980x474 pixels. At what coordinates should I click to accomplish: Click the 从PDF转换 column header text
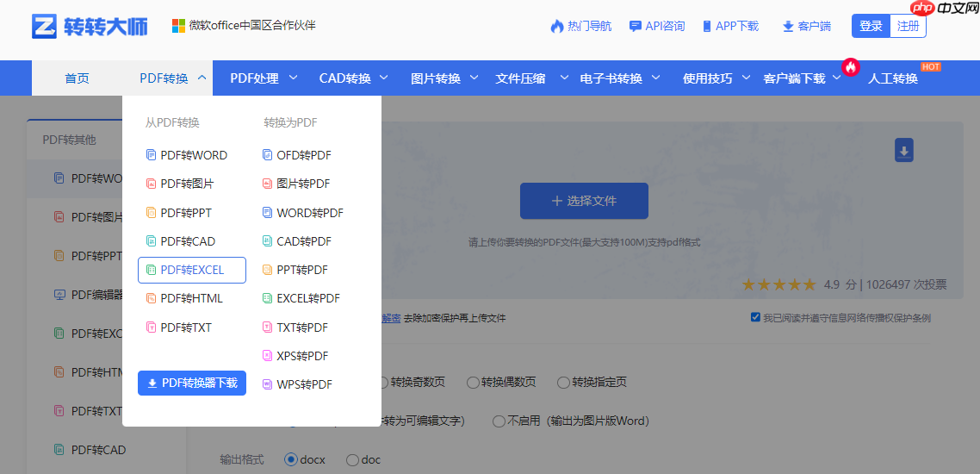click(x=172, y=123)
